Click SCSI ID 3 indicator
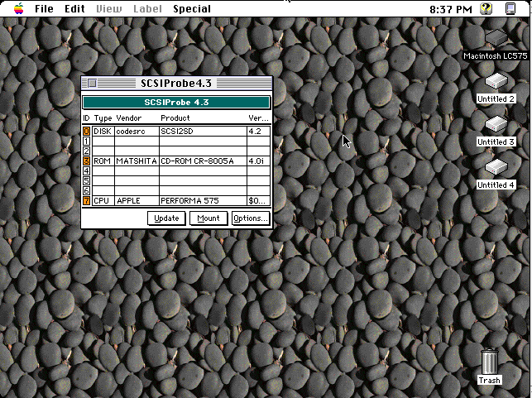 pyautogui.click(x=87, y=161)
